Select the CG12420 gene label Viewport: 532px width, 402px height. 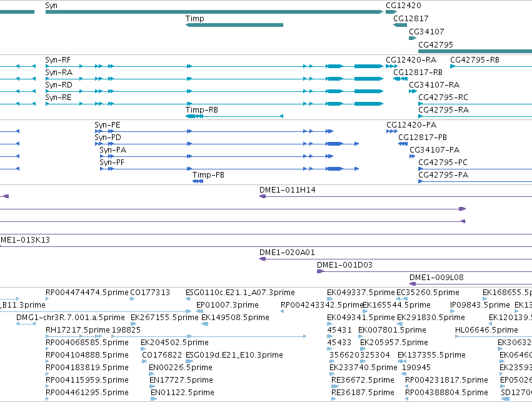click(x=403, y=6)
